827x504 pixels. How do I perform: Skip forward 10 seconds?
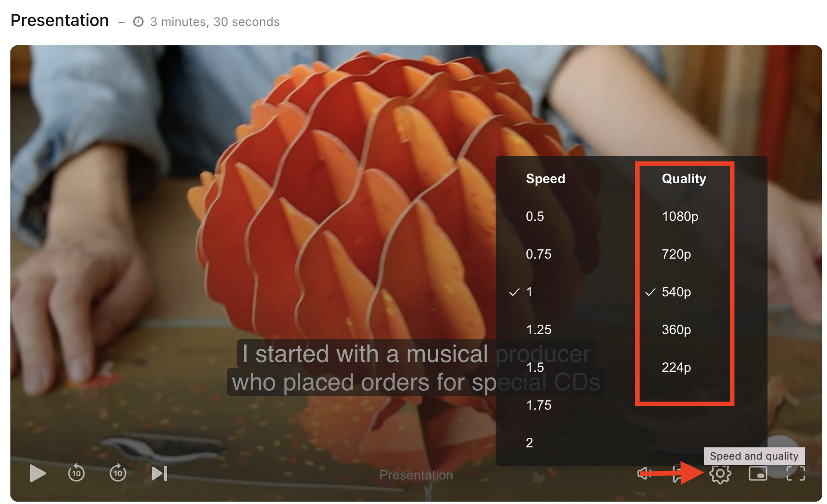pyautogui.click(x=118, y=473)
